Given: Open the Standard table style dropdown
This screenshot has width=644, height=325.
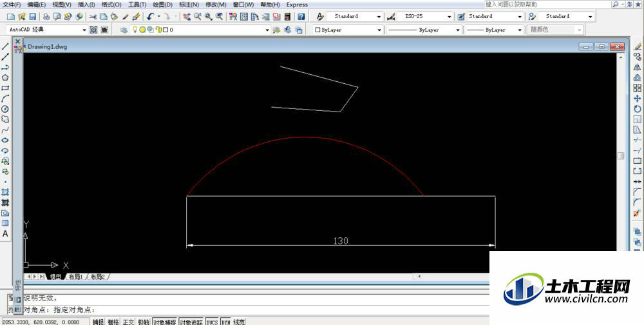Looking at the screenshot, I should [x=495, y=17].
